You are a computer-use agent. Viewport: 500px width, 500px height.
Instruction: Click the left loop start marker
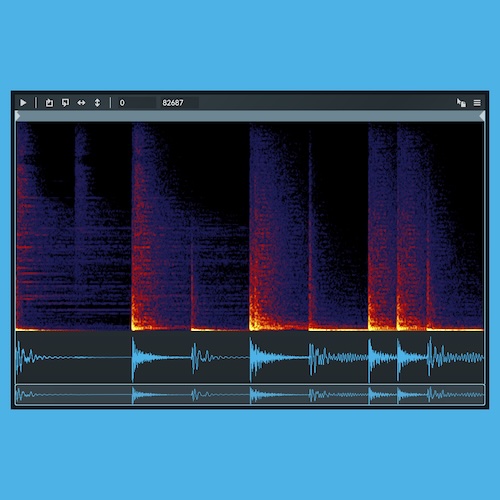(x=18, y=116)
